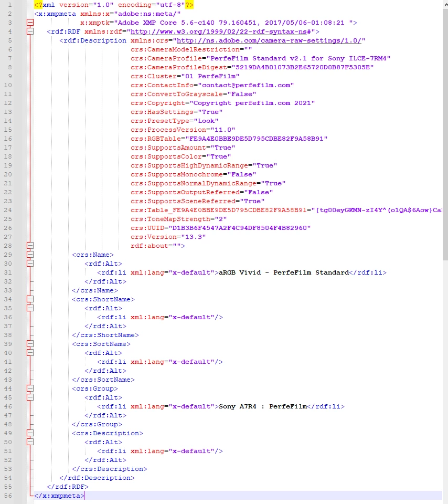Click the crs:Version="13.3" line

coord(168,237)
